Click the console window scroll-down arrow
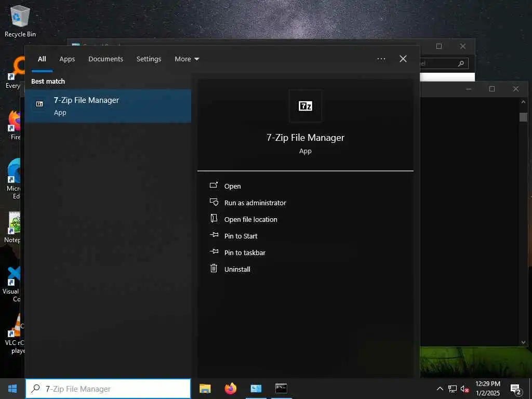Viewport: 532px width, 399px height. click(x=523, y=342)
